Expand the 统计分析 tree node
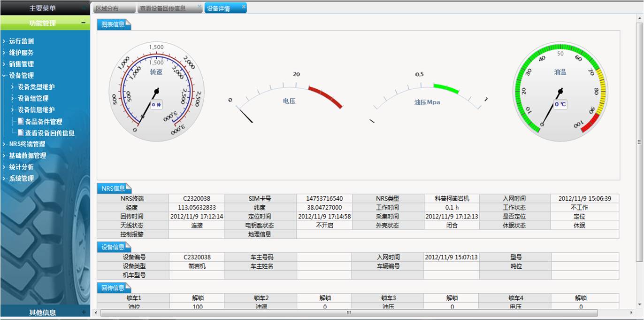The image size is (644, 320). (4, 167)
